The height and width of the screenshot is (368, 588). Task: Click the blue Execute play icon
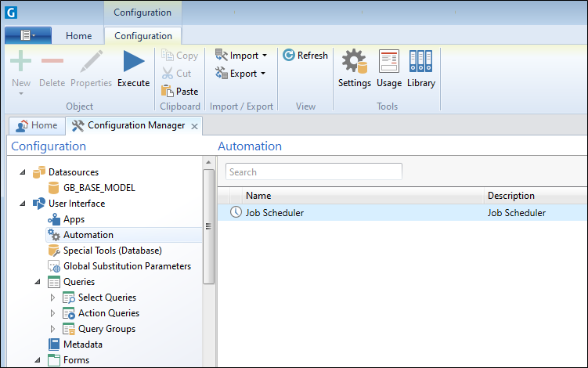pos(134,61)
